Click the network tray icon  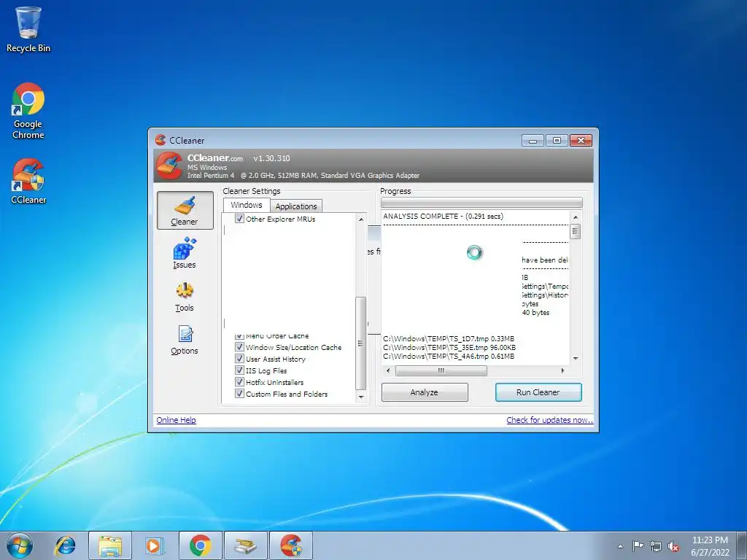click(x=656, y=546)
